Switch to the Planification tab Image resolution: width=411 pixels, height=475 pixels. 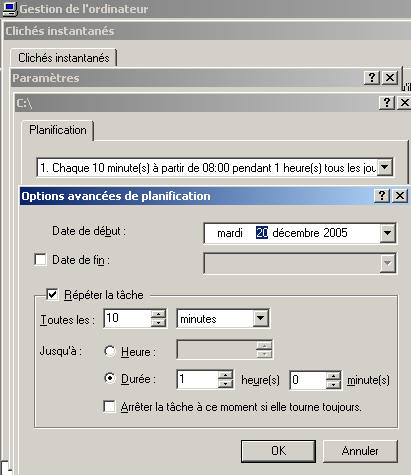[x=58, y=130]
